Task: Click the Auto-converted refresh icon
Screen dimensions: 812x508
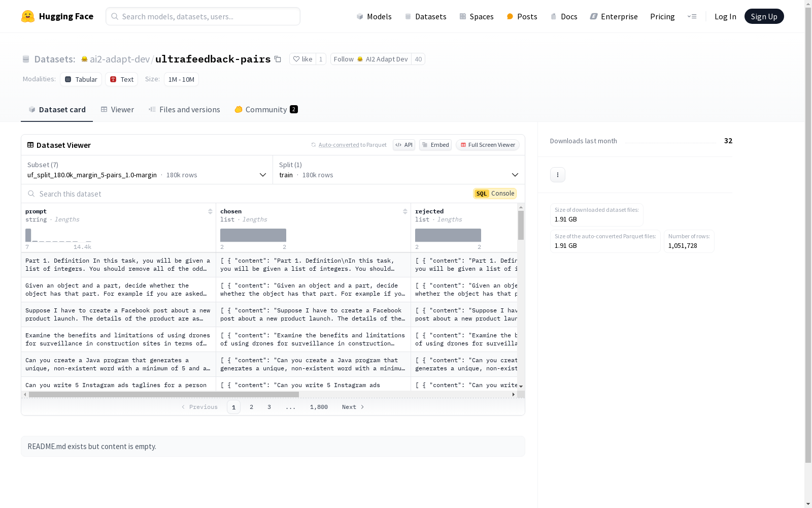Action: tap(314, 145)
